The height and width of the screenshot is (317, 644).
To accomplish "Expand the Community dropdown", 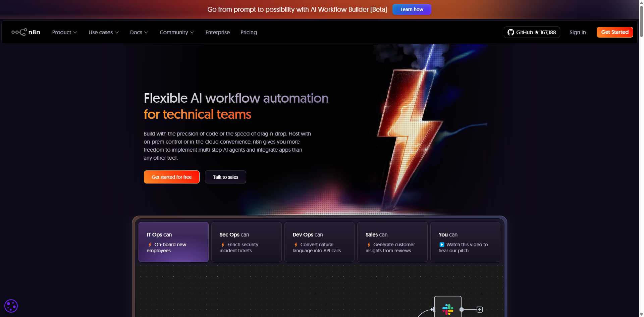I will click(177, 32).
